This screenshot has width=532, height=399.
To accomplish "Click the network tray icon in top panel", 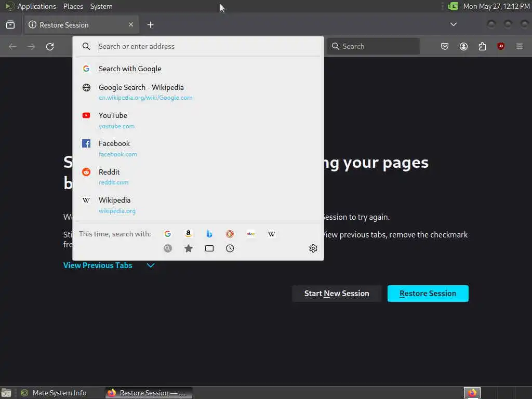I will pos(453,6).
